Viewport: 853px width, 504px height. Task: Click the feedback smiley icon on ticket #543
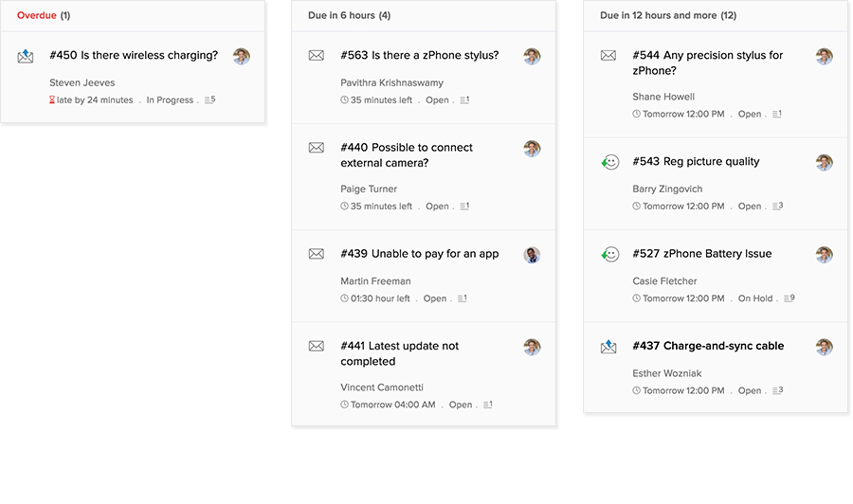pyautogui.click(x=609, y=162)
